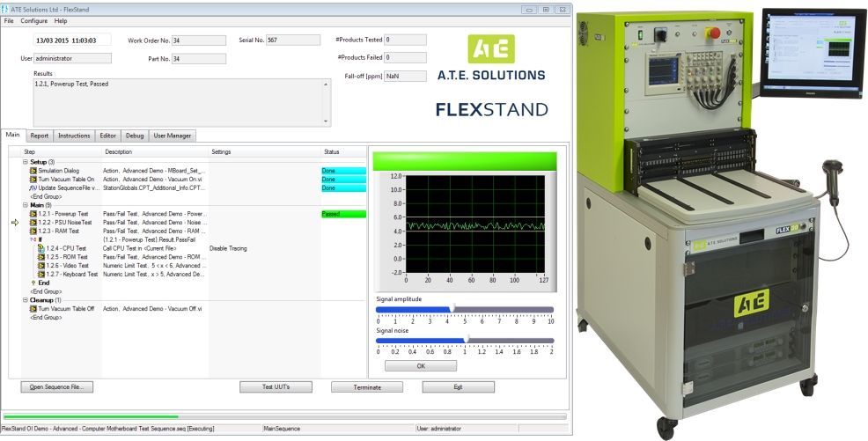Open the User Manager tab
Screen dimensions: 868x441
173,136
